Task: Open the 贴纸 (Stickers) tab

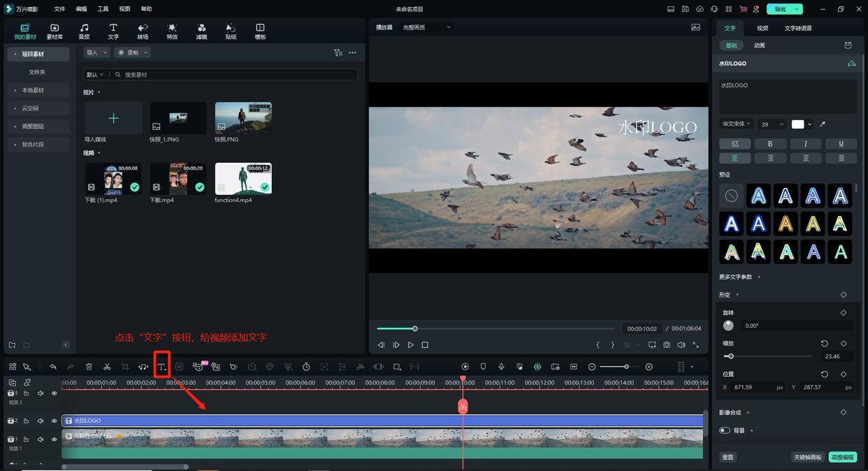Action: [231, 31]
